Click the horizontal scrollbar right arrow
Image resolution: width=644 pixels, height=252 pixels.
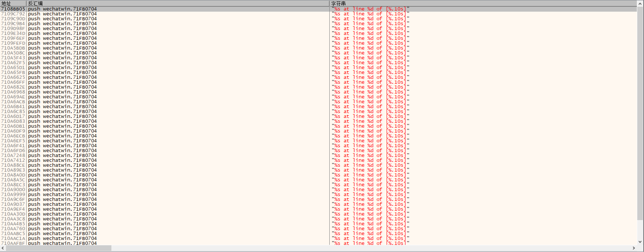click(634, 248)
